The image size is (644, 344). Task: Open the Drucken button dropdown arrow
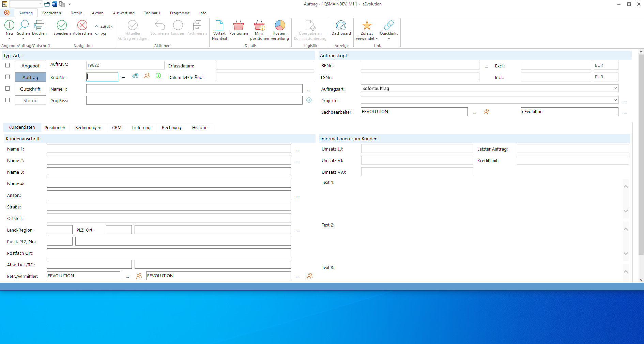[39, 39]
